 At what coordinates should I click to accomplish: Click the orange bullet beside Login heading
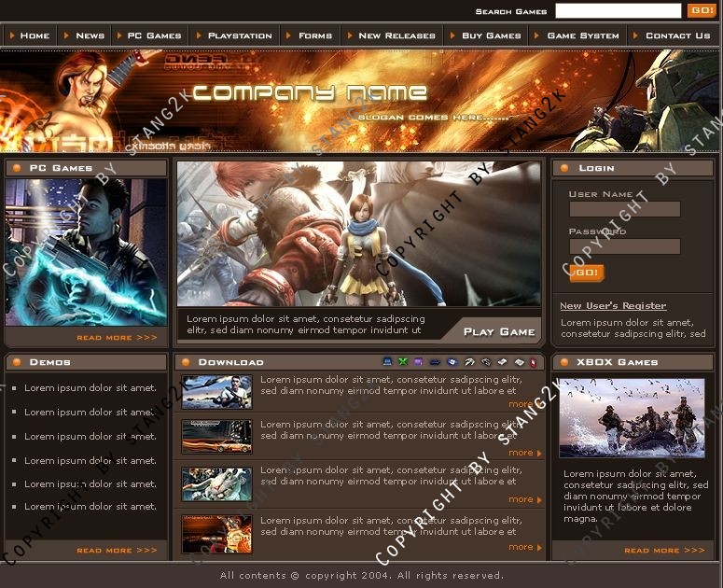[x=564, y=168]
